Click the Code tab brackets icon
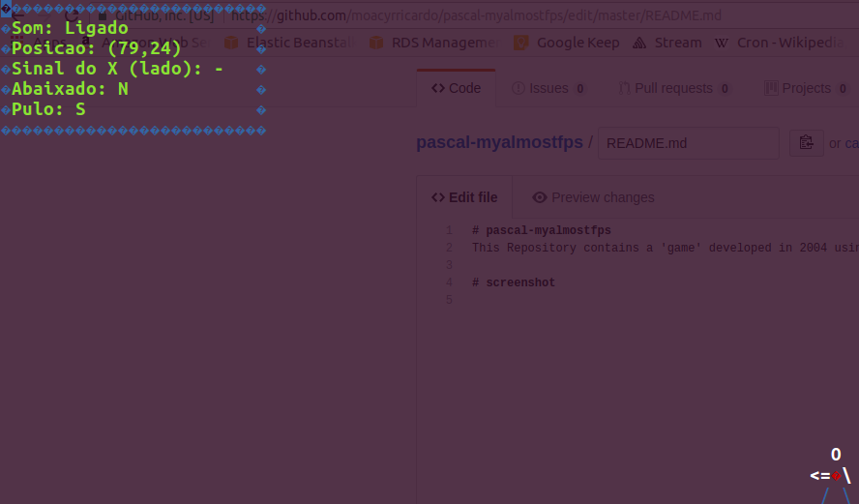 pyautogui.click(x=437, y=88)
